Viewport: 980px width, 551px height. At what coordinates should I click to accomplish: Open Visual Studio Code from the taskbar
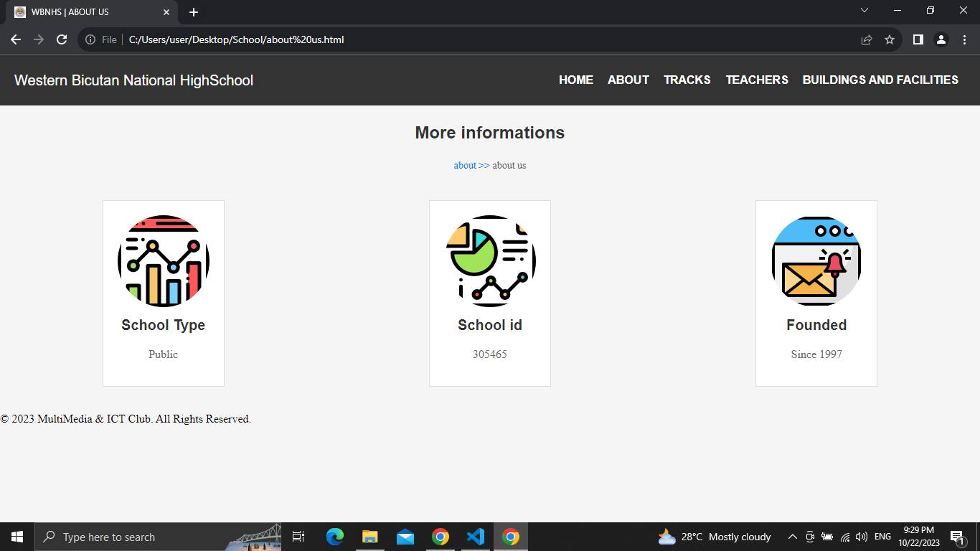click(x=475, y=536)
